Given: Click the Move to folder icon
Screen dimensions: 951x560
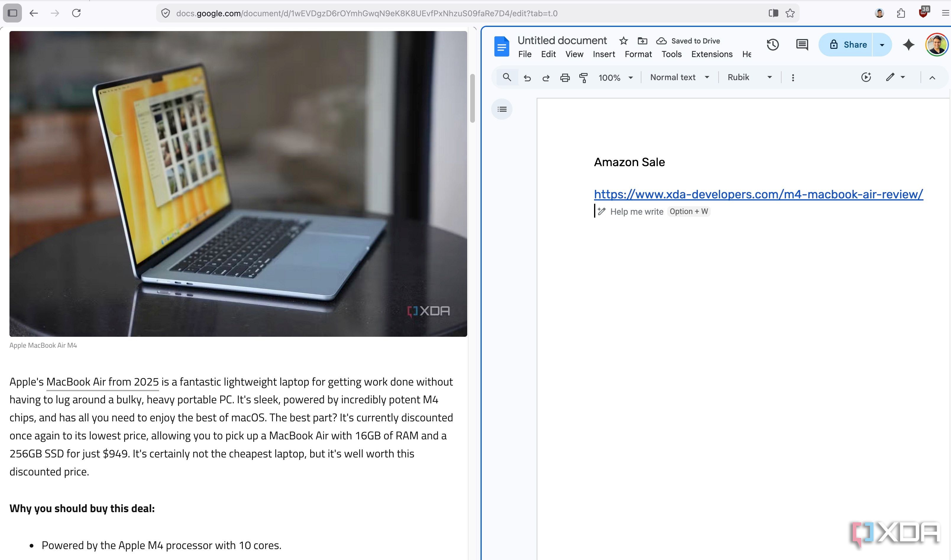Looking at the screenshot, I should pyautogui.click(x=642, y=41).
